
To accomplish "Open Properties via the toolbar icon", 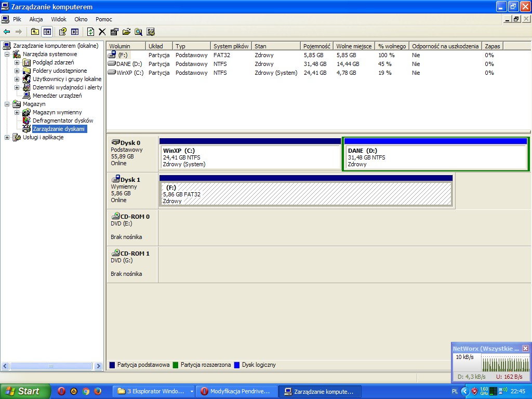I will [114, 32].
